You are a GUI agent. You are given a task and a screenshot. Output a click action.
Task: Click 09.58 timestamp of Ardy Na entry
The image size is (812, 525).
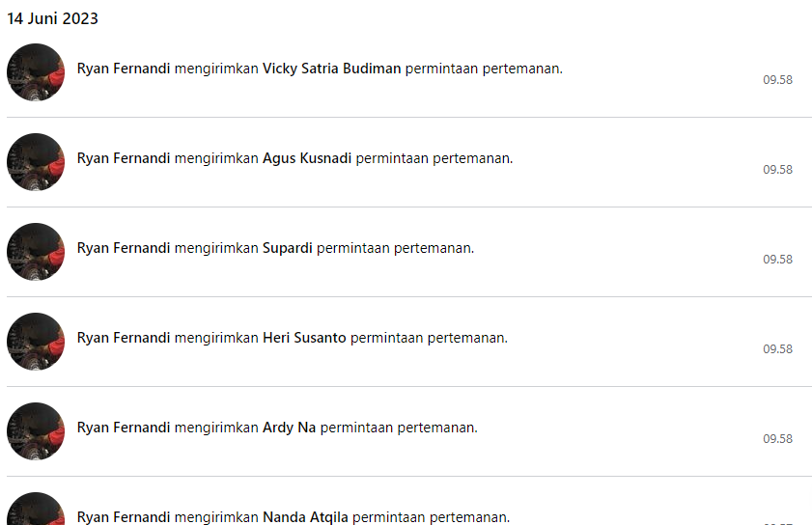pyautogui.click(x=777, y=438)
